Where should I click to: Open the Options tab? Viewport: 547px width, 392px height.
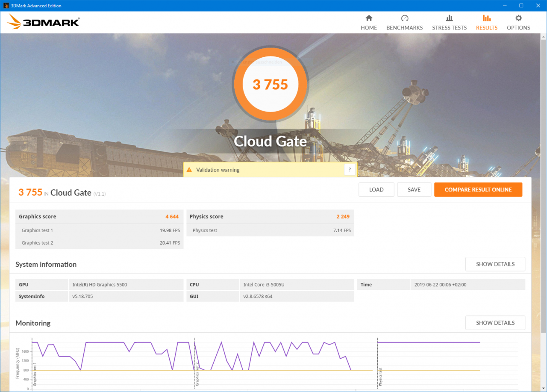point(518,23)
